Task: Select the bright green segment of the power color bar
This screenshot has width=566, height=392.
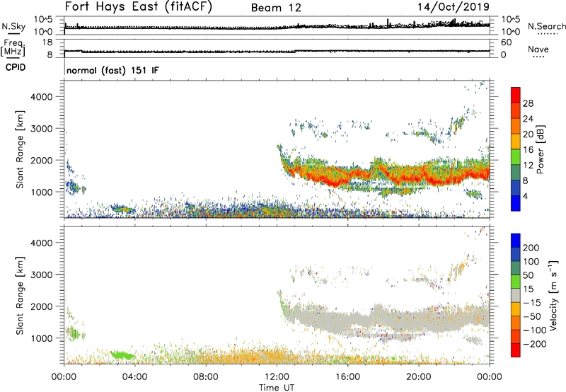Action: click(x=516, y=157)
